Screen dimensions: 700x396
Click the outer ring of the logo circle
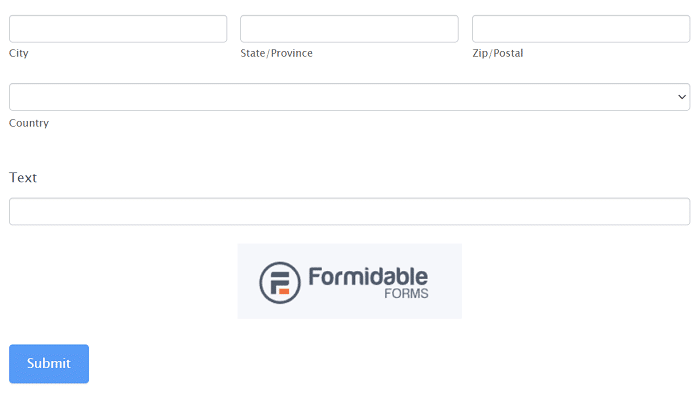(280, 263)
